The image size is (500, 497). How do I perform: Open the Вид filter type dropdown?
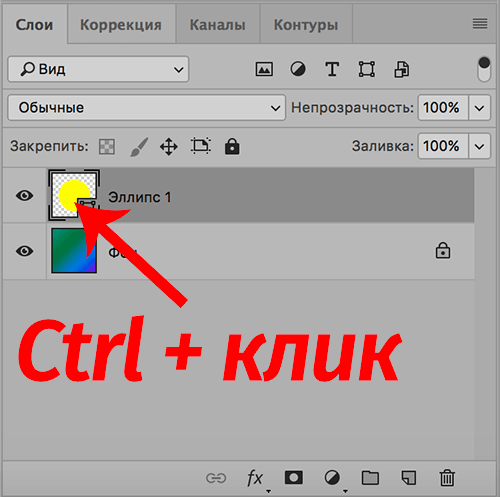tap(98, 69)
